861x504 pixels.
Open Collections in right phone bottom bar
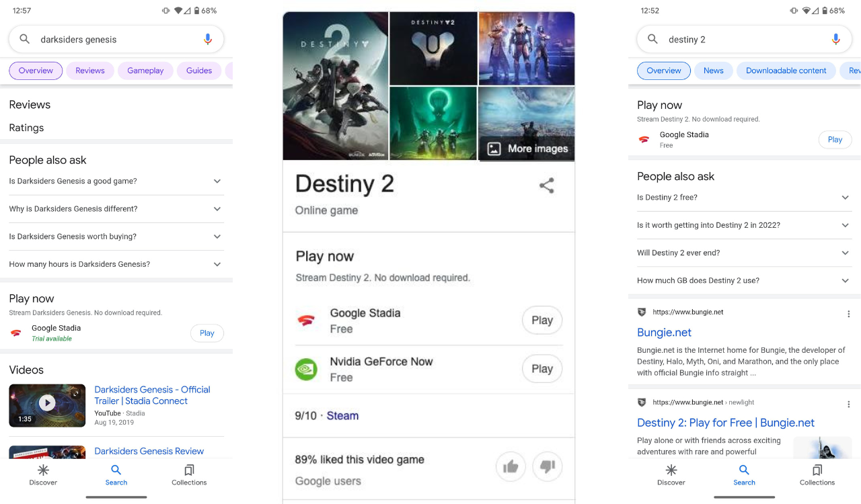coord(817,474)
